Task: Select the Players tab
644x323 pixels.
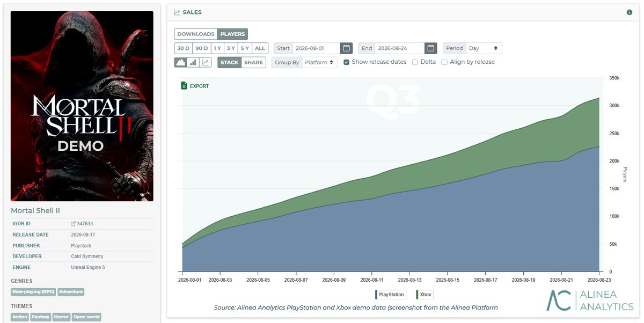Action: point(233,34)
